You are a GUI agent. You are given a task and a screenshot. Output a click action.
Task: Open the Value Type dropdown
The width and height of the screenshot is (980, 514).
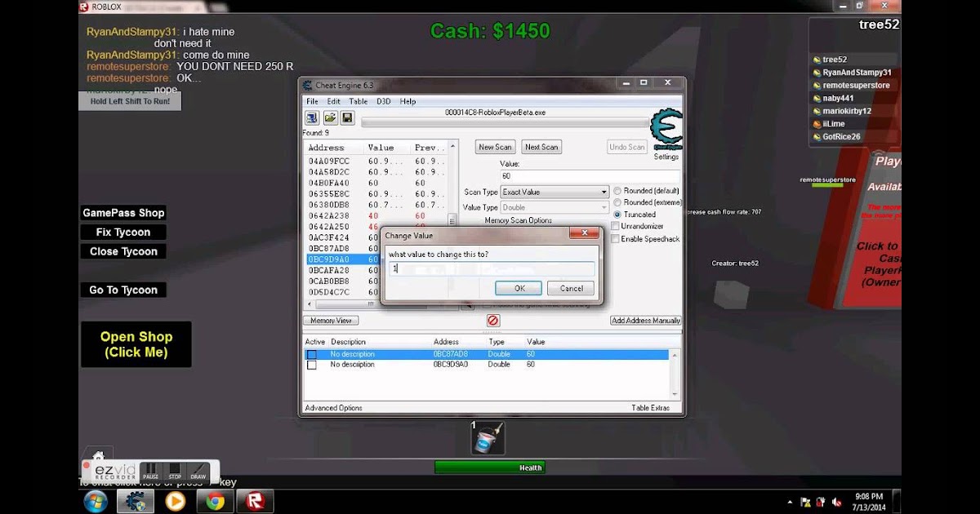point(555,207)
